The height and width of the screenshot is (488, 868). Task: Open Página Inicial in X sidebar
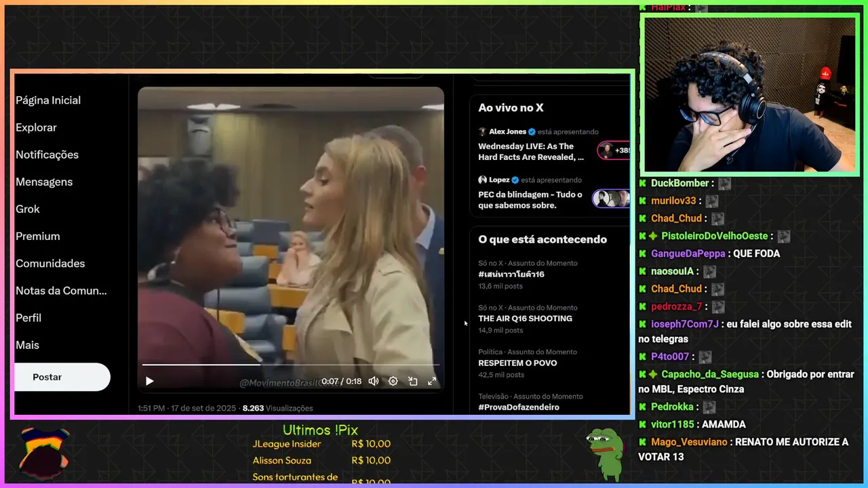48,100
